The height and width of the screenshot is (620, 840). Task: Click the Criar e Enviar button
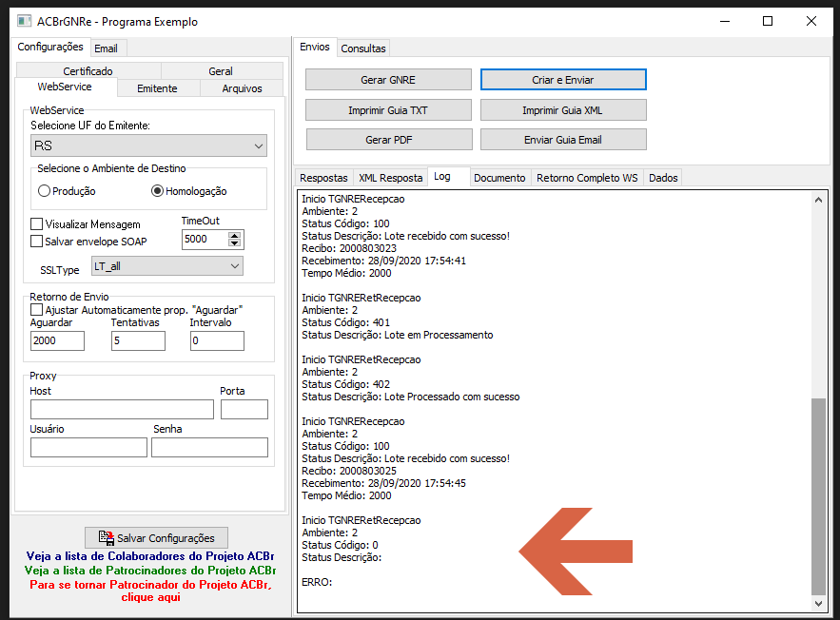(x=563, y=79)
